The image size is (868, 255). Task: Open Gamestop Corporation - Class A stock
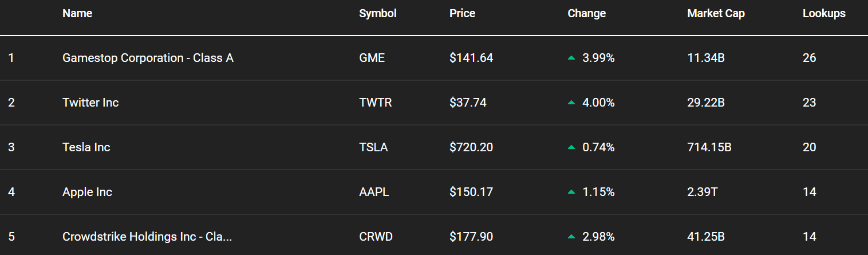pos(148,58)
